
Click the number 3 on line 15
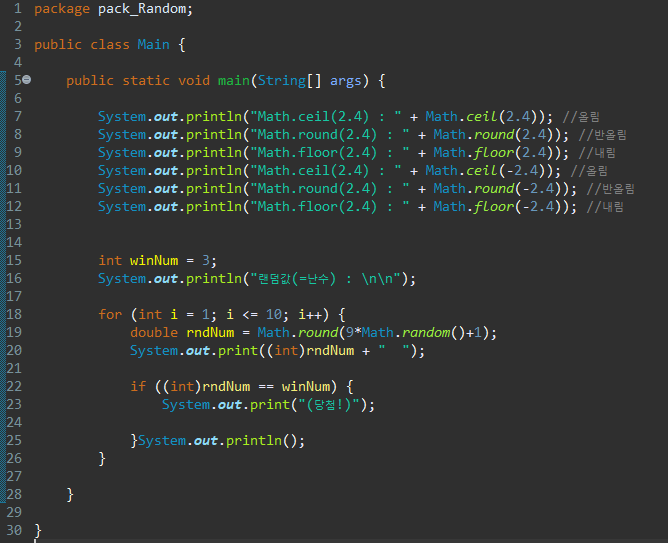click(x=206, y=260)
